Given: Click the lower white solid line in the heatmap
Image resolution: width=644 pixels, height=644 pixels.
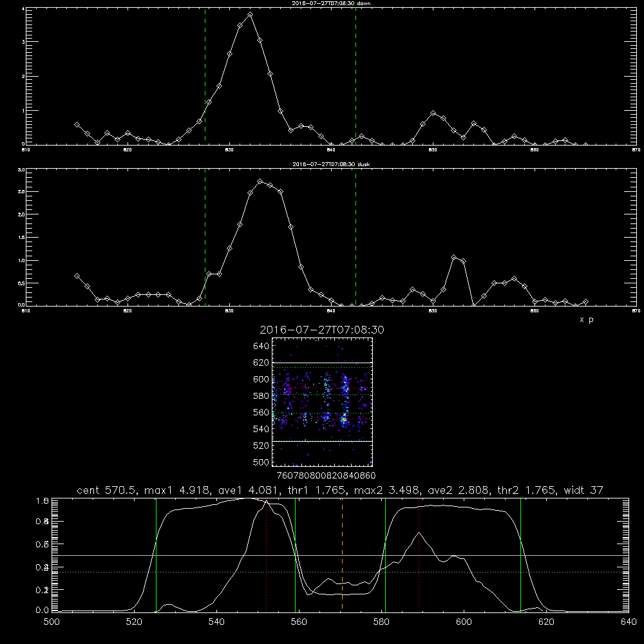Looking at the screenshot, I should (x=322, y=441).
